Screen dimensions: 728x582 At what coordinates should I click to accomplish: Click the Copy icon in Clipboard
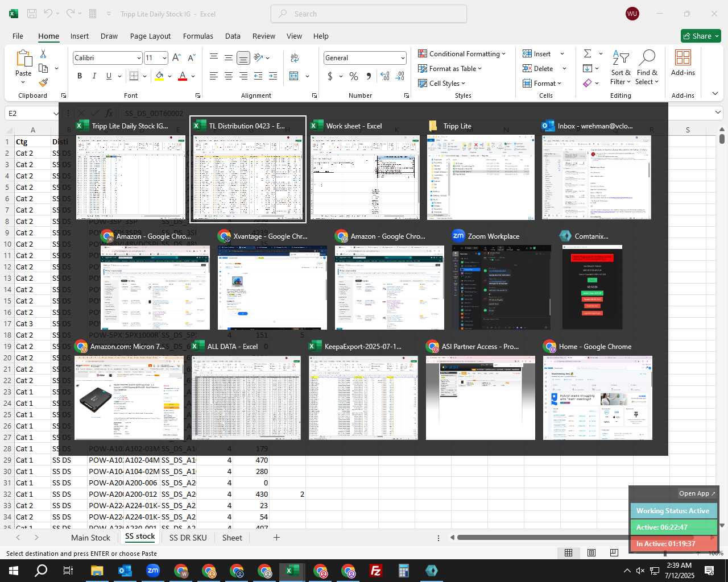[x=43, y=68]
